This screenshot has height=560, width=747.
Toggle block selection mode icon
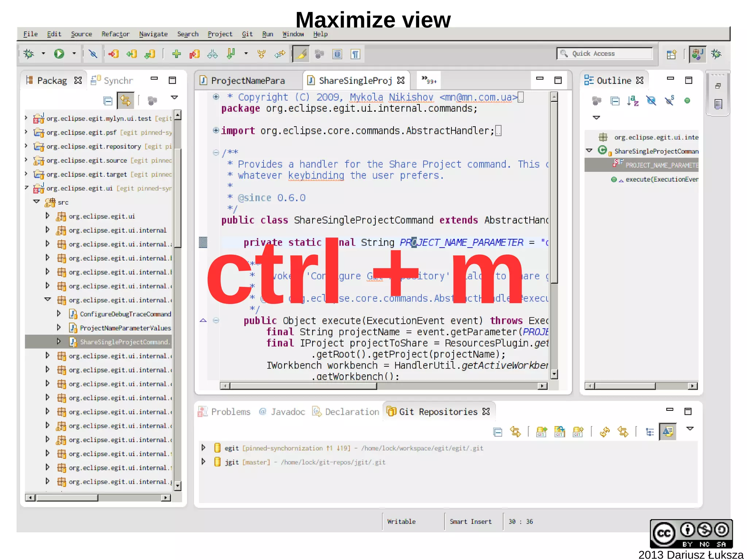tap(337, 54)
